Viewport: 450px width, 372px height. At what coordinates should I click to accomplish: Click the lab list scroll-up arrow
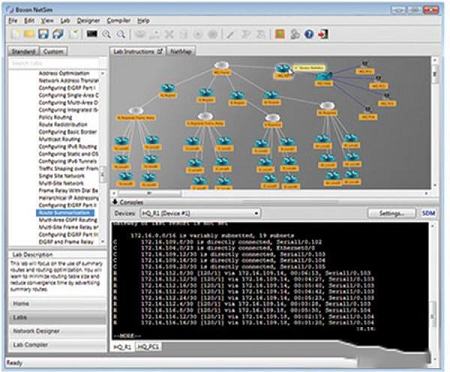click(103, 73)
